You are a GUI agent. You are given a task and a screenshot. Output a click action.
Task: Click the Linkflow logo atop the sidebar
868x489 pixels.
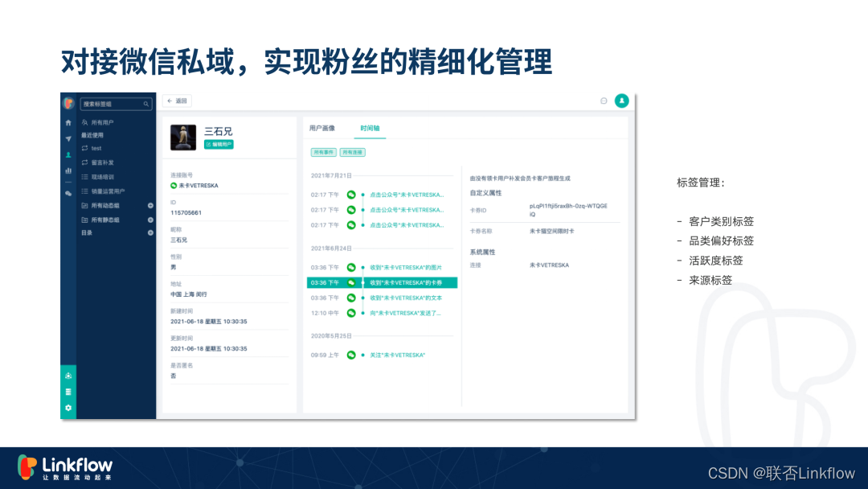[68, 104]
